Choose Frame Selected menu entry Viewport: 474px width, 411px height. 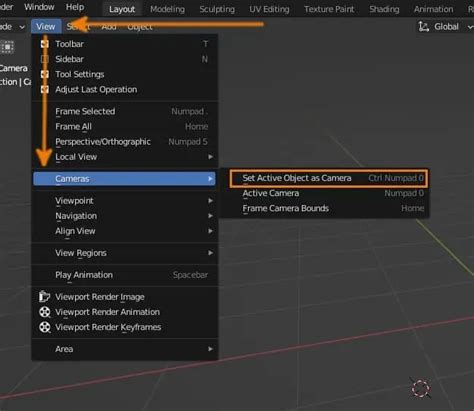125,111
